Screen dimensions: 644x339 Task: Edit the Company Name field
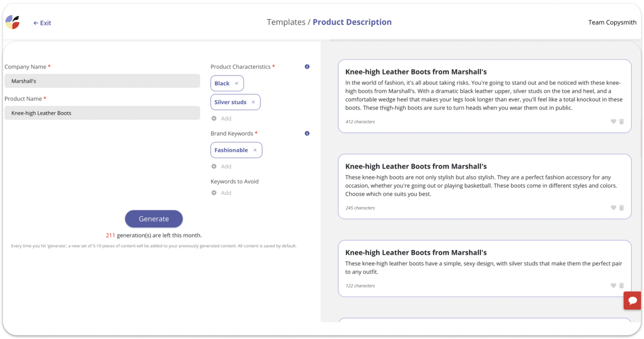coord(102,81)
